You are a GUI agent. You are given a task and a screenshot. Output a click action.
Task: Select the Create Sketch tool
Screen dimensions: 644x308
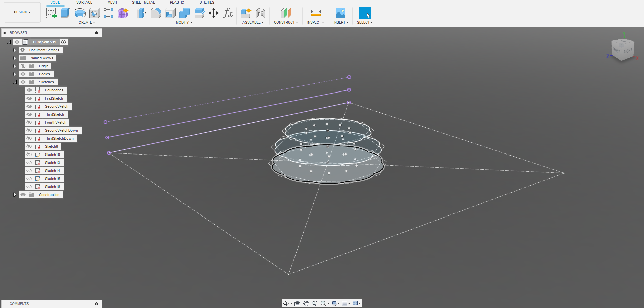(x=51, y=13)
